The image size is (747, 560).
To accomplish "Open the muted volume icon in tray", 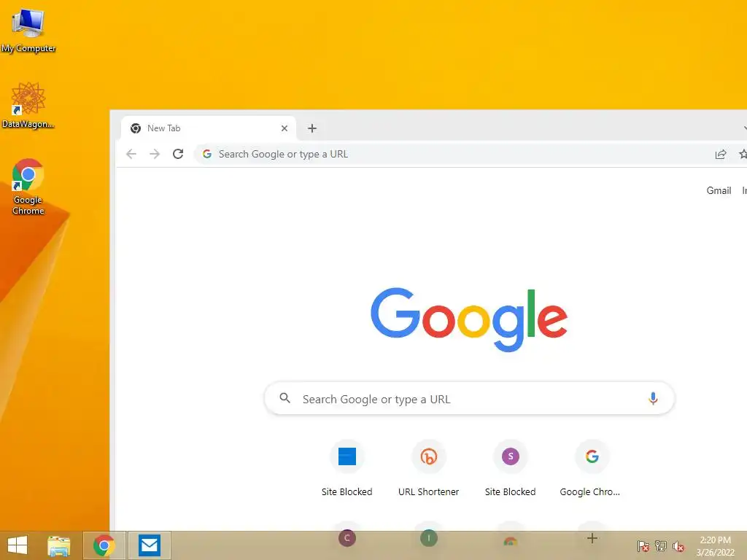I will point(678,546).
